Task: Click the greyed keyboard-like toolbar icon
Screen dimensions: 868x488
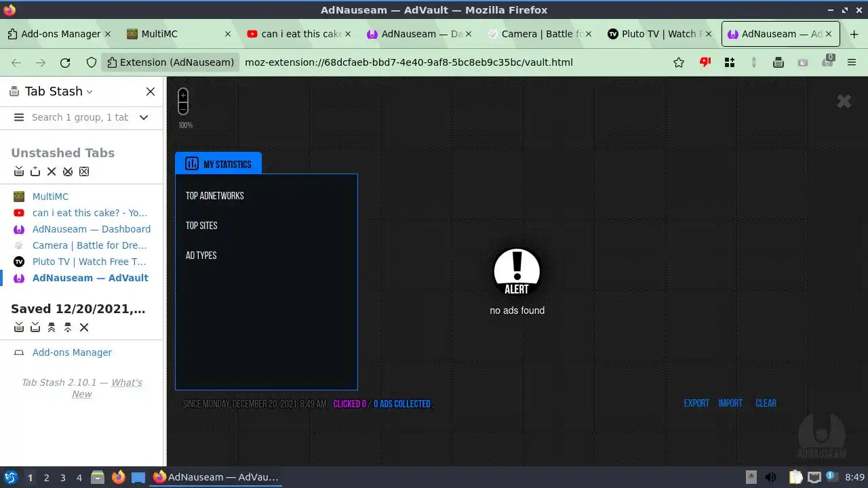Action: pyautogui.click(x=803, y=62)
